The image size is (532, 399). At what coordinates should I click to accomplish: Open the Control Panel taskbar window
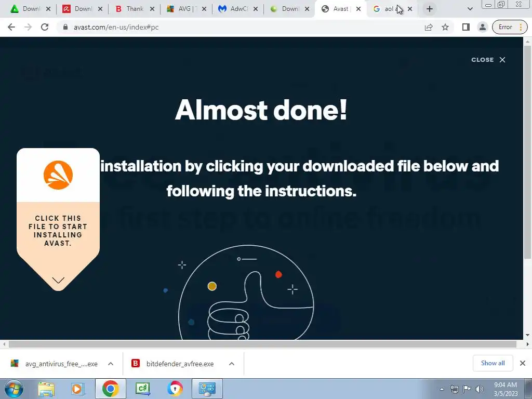(x=207, y=389)
